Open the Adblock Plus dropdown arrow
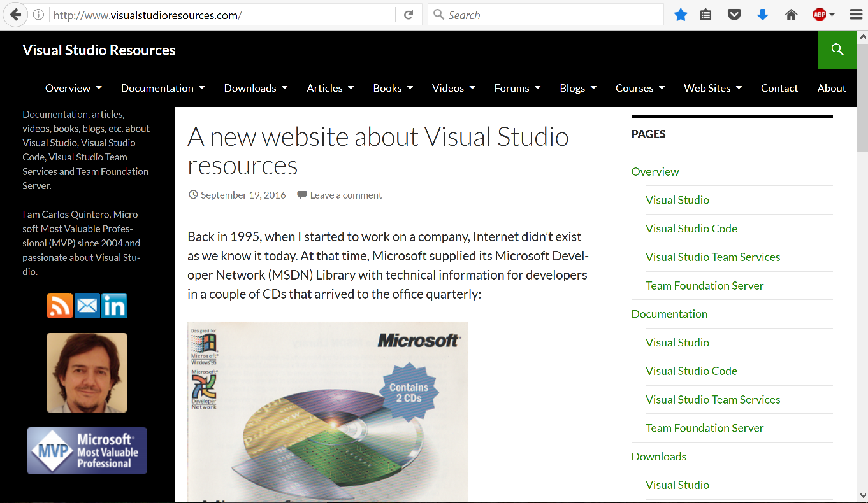 (832, 15)
